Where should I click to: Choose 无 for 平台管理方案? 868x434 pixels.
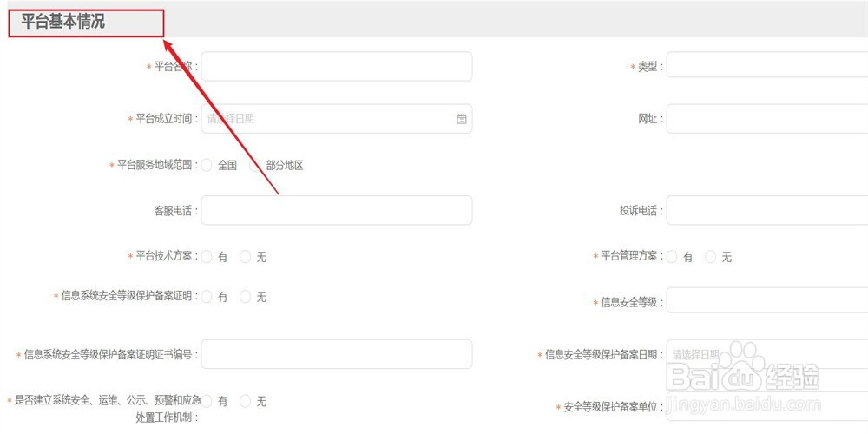coord(710,256)
